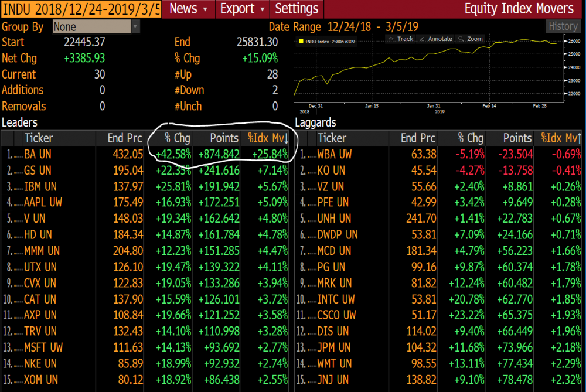Click the sort arrow on Leaders %Idx Mv
The width and height of the screenshot is (586, 392).
point(287,138)
